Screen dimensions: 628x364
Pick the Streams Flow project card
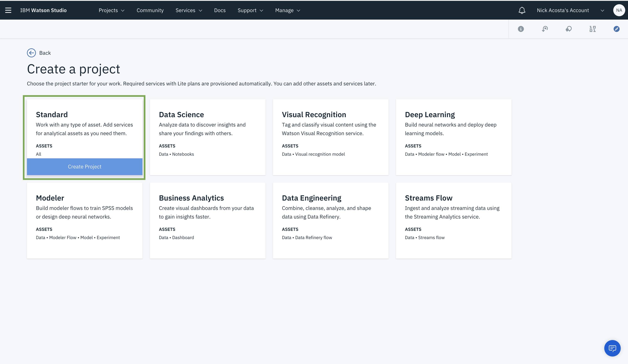[453, 220]
